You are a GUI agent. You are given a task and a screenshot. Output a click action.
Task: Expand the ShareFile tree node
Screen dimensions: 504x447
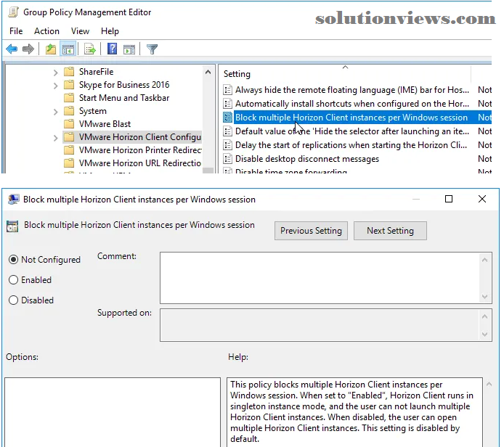click(x=56, y=73)
